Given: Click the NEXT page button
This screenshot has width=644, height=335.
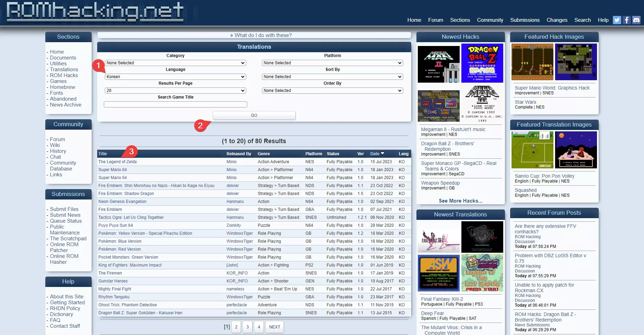Looking at the screenshot, I should pos(275,327).
